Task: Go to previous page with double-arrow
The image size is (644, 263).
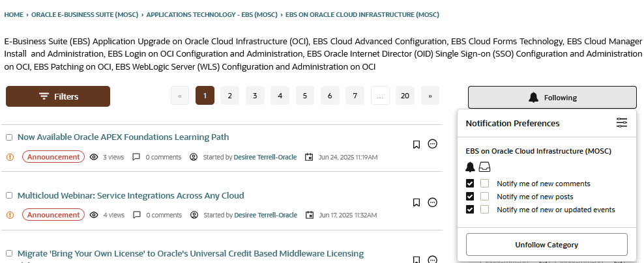Action: pos(179,96)
